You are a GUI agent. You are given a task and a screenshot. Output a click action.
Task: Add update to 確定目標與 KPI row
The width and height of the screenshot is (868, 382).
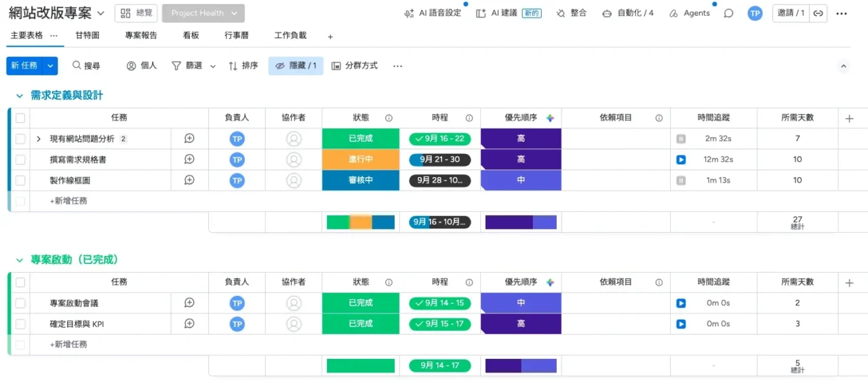[x=190, y=324]
